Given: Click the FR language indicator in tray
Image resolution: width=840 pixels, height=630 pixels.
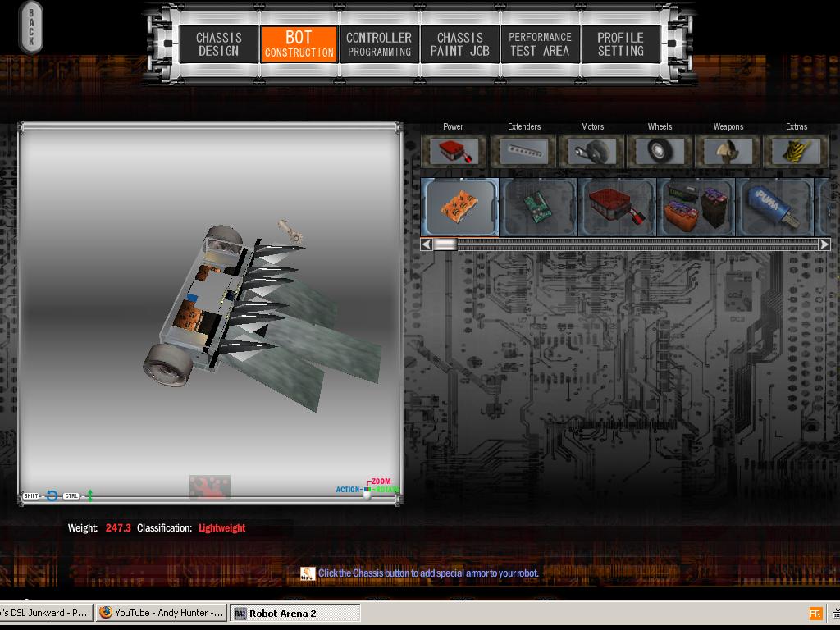Looking at the screenshot, I should (x=815, y=614).
